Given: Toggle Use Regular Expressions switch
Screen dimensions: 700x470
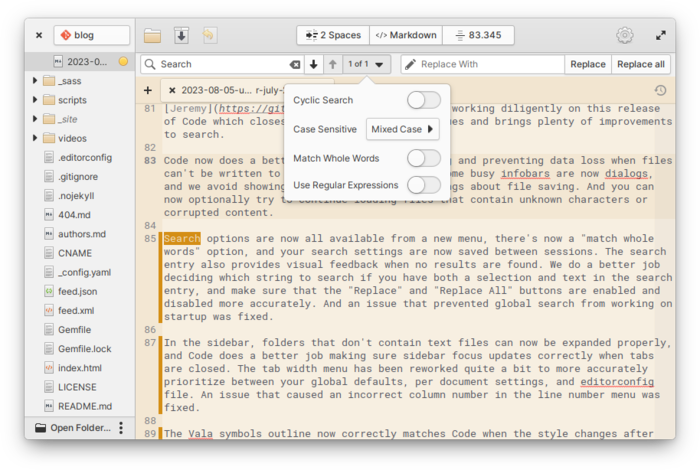Looking at the screenshot, I should [x=423, y=185].
